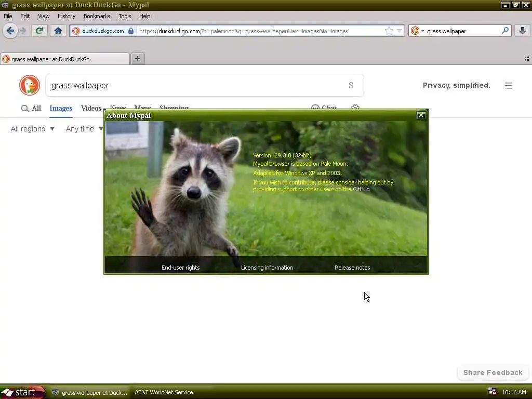This screenshot has width=532, height=399.
Task: Open the History menu
Action: 66,16
